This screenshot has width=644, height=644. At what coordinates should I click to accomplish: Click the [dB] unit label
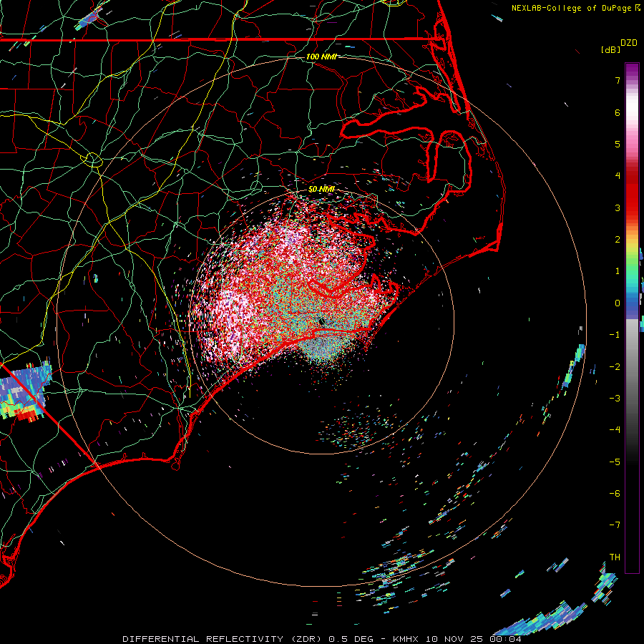611,50
